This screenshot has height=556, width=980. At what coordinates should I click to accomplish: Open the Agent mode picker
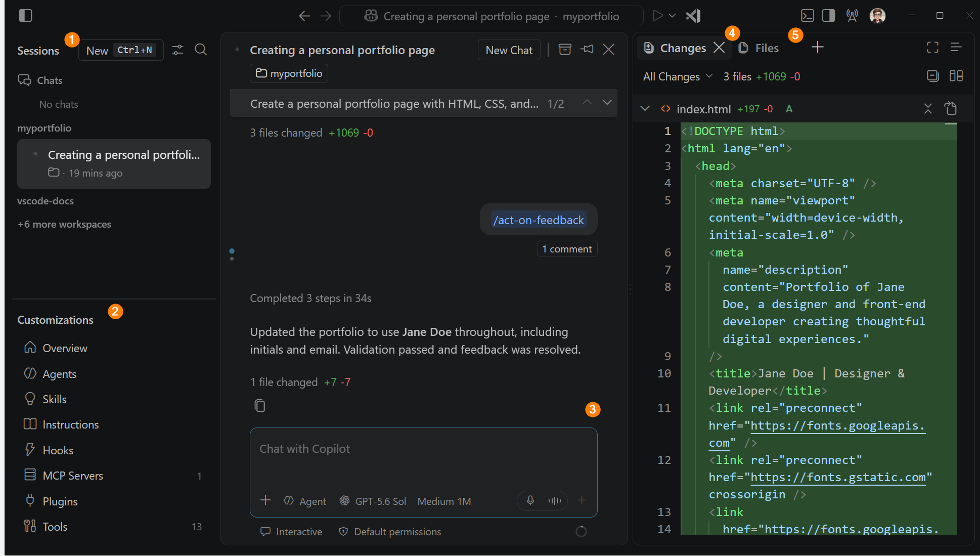coord(305,501)
